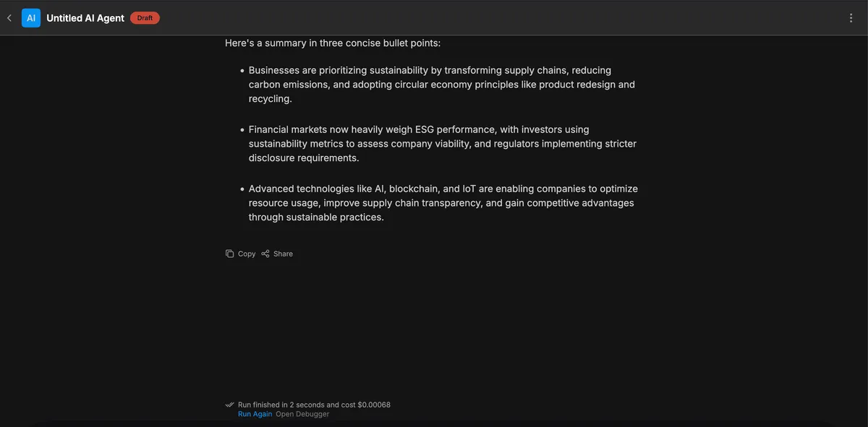Open the three-dot options menu
Screen dimensions: 868x427
(x=851, y=18)
